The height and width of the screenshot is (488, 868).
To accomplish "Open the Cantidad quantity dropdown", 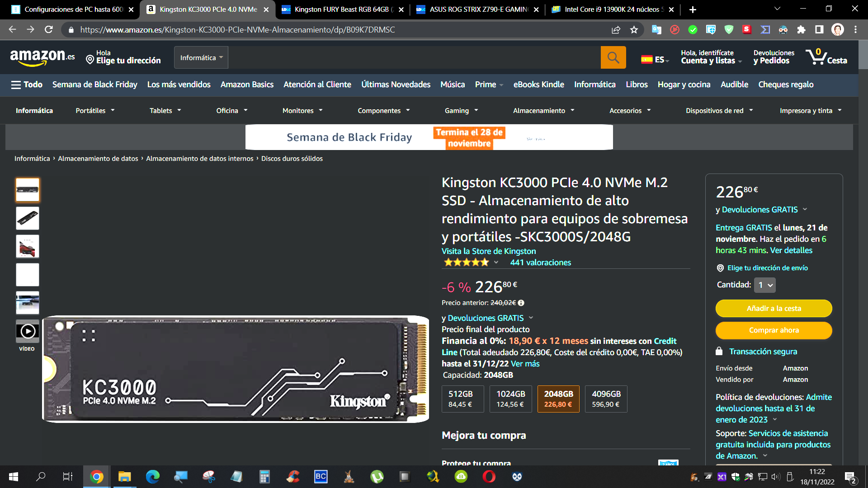I will tap(765, 285).
